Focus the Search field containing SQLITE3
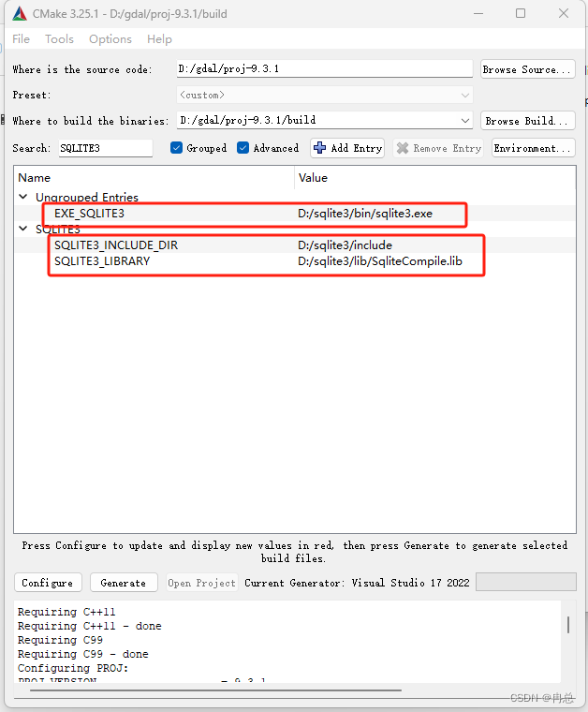Image resolution: width=588 pixels, height=712 pixels. point(105,148)
